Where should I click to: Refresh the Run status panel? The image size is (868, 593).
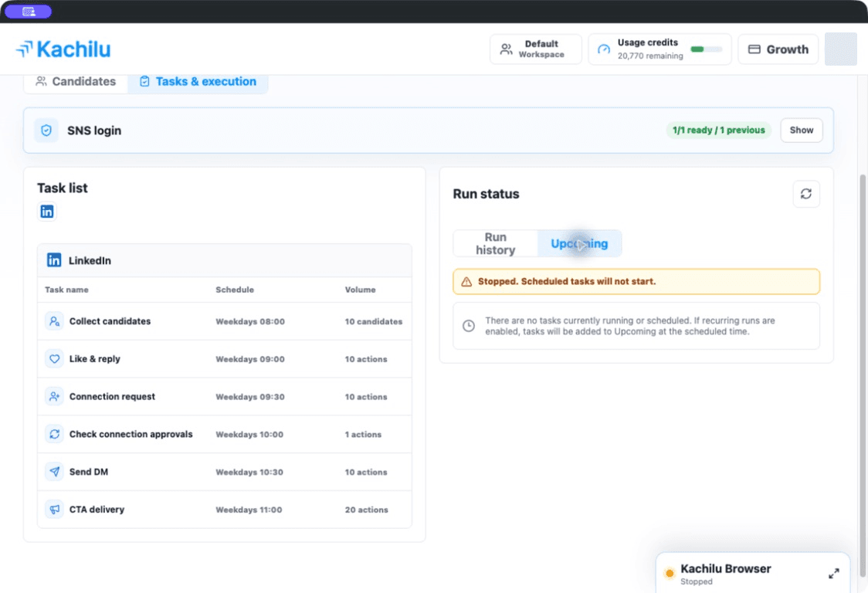806,194
